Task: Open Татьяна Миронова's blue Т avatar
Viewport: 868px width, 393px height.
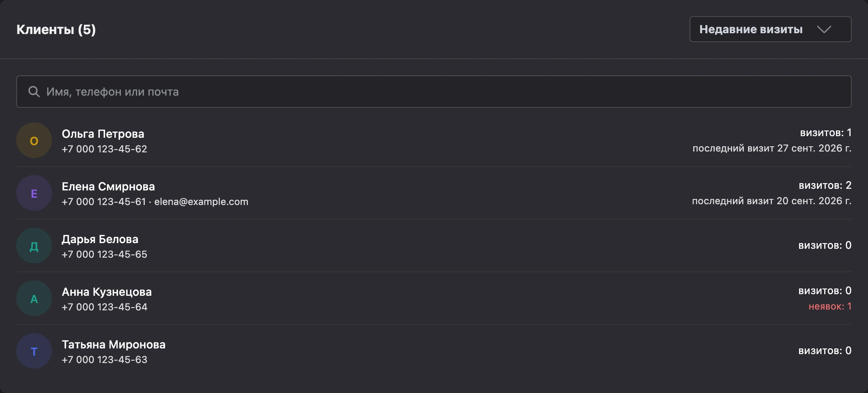Action: 34,351
